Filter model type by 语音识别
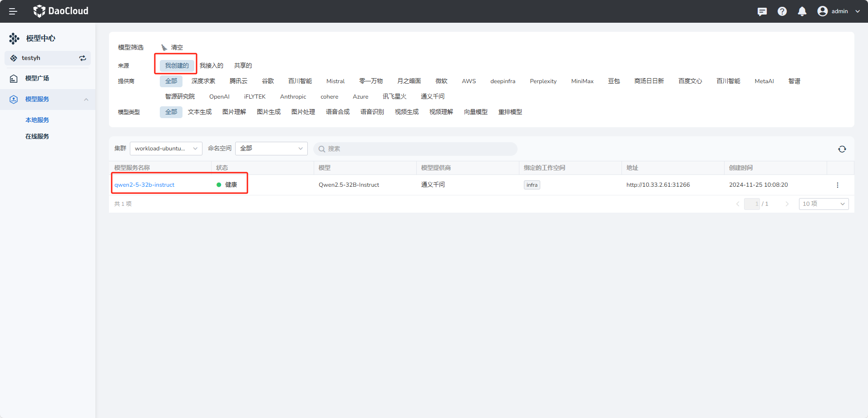This screenshot has width=868, height=418. point(372,112)
